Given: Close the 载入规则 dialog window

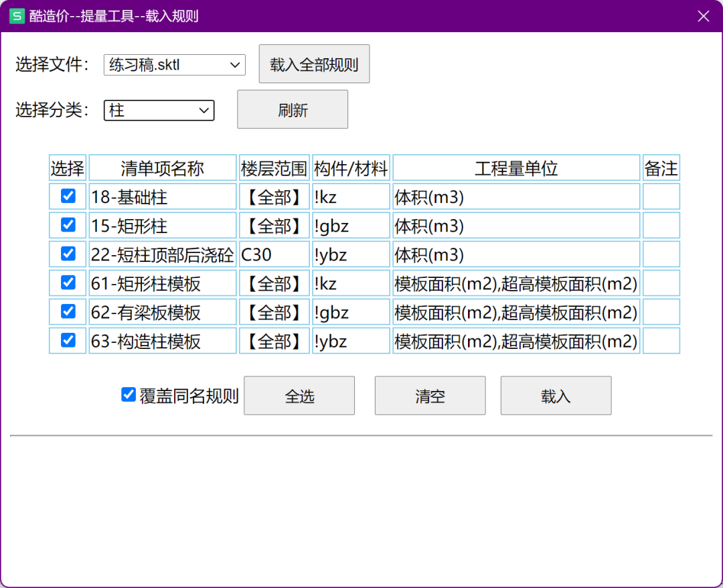Looking at the screenshot, I should 703,16.
